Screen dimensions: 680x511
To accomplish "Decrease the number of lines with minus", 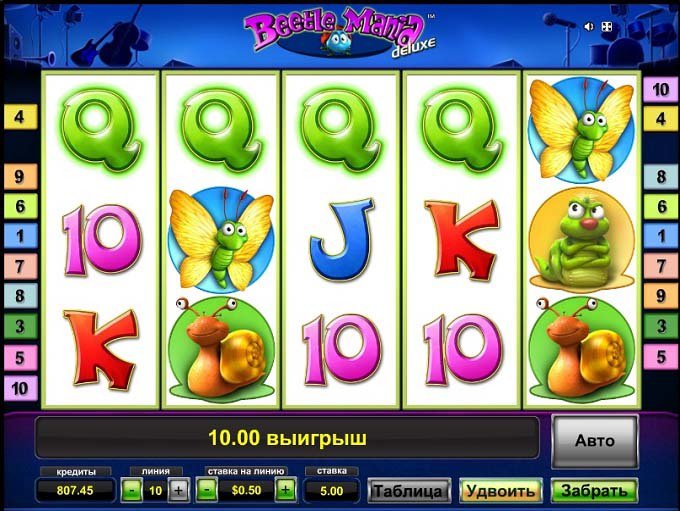I will coord(132,491).
